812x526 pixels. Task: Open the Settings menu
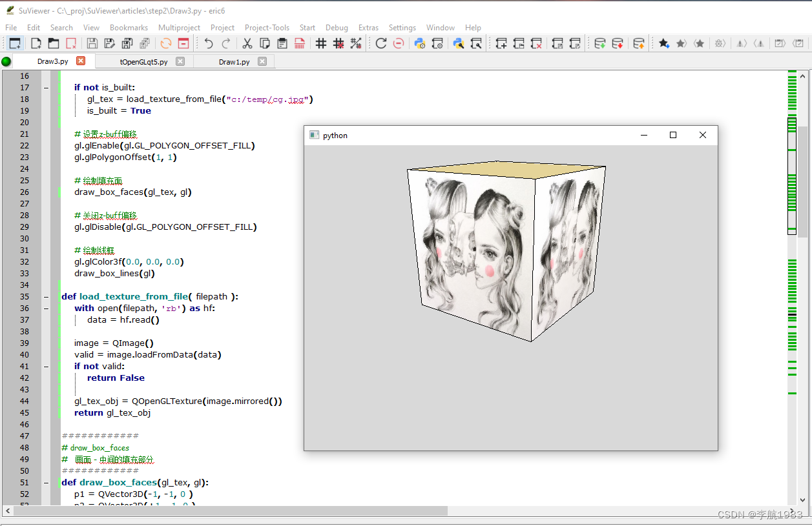click(402, 28)
